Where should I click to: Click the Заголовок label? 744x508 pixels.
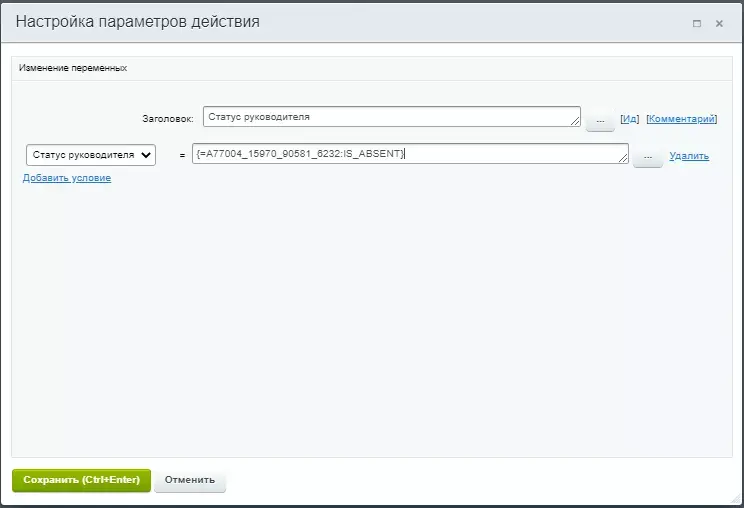point(168,119)
